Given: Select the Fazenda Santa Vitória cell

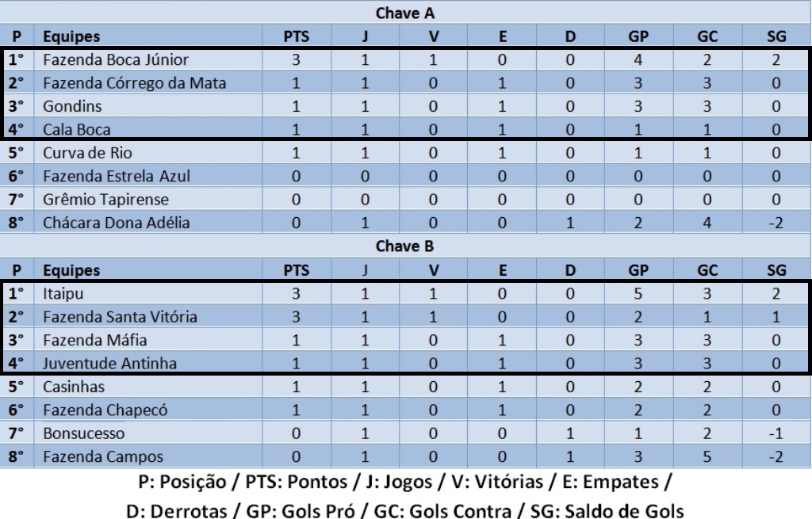Looking at the screenshot, I should (x=120, y=317).
